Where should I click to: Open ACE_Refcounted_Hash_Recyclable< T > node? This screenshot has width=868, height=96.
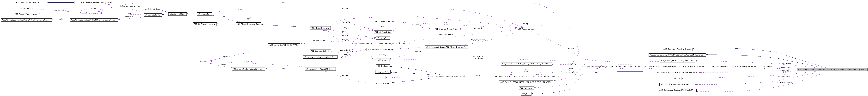446,76
